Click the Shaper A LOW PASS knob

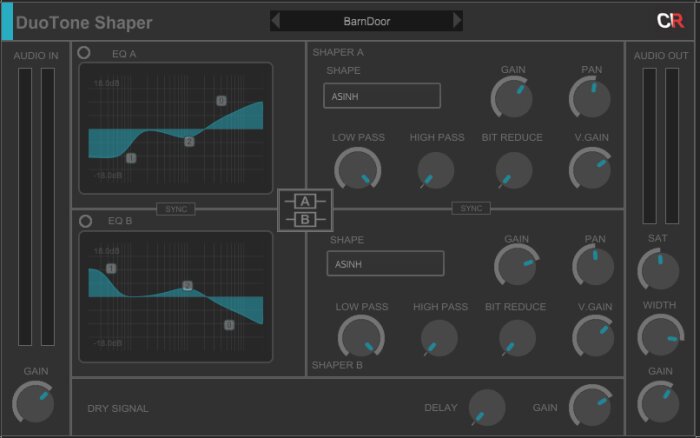tap(358, 170)
